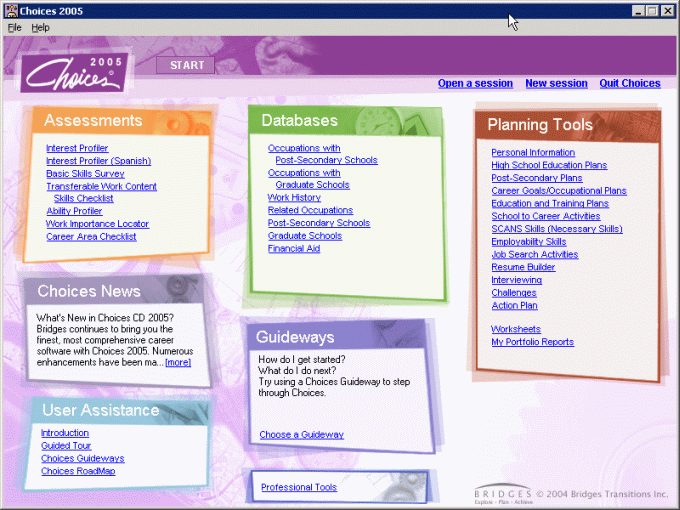This screenshot has width=680, height=510.
Task: Click the Choices 2005 title bar icon
Action: (11, 11)
